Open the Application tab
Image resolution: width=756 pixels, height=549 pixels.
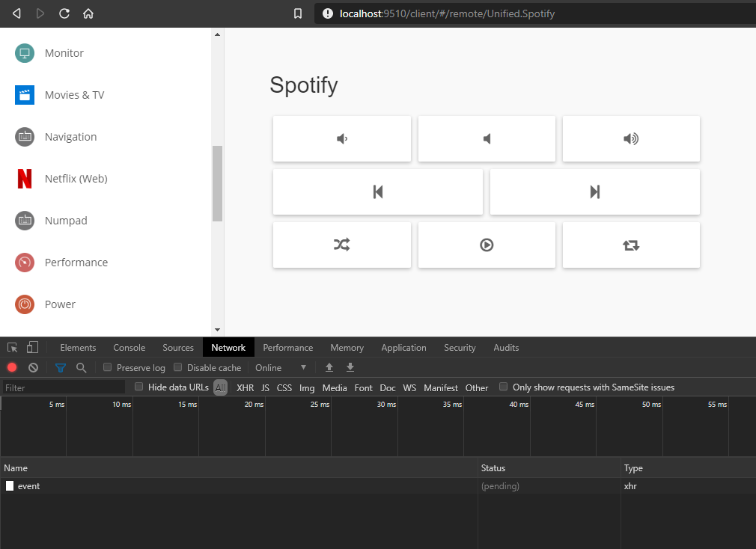403,347
